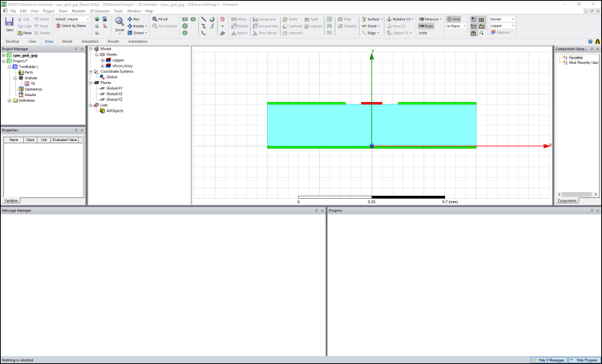Click Assign Material icon

pyautogui.click(x=500, y=32)
